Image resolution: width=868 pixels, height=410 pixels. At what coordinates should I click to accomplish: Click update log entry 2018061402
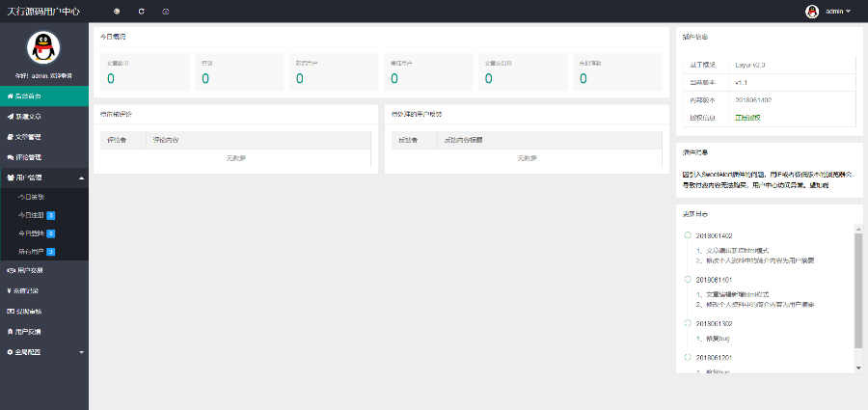point(714,235)
